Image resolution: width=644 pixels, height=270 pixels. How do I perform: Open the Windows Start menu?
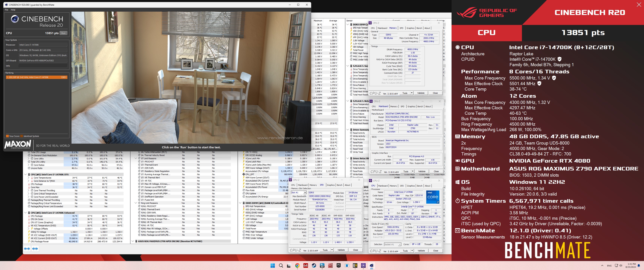click(273, 265)
